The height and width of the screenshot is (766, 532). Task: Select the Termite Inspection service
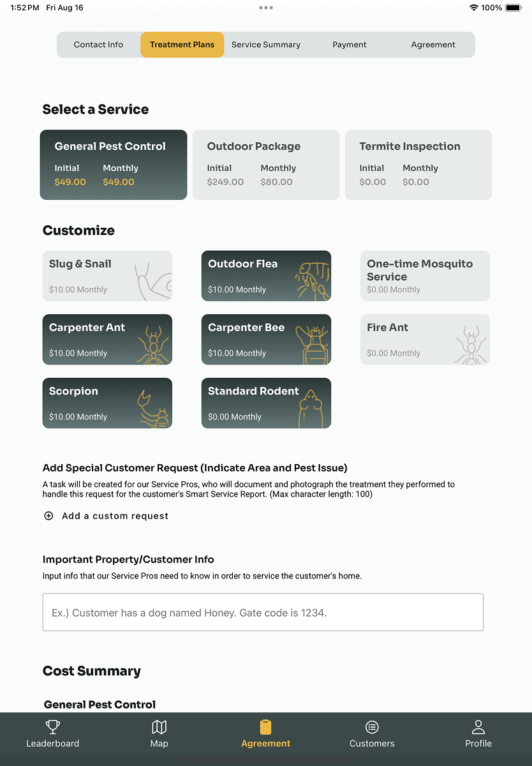418,165
